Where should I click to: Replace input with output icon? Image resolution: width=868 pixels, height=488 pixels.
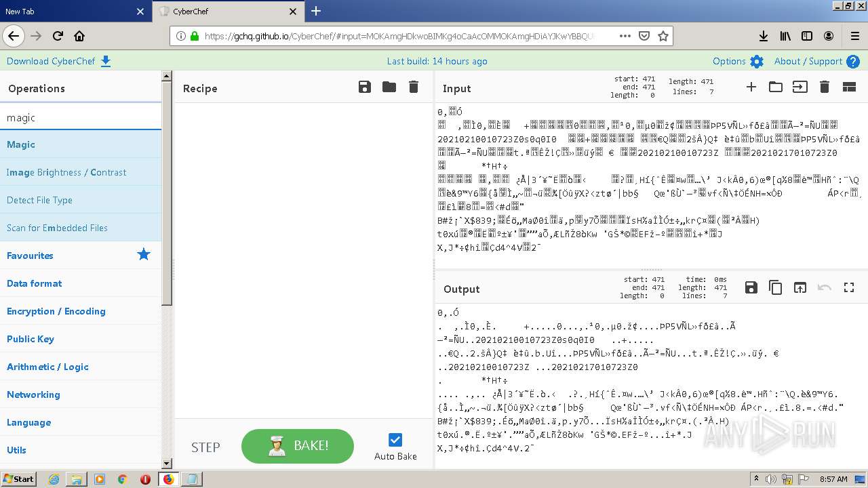click(800, 287)
